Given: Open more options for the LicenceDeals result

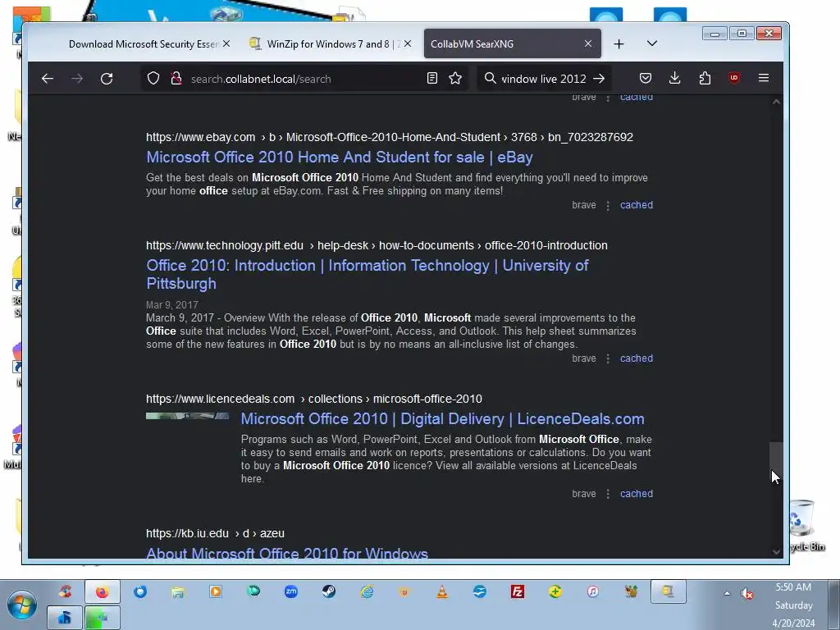Looking at the screenshot, I should point(608,494).
